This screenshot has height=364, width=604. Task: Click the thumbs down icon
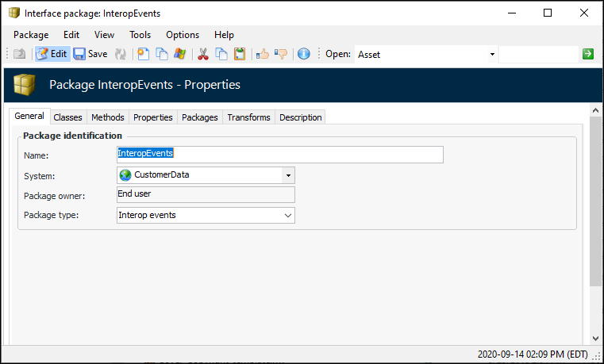281,54
